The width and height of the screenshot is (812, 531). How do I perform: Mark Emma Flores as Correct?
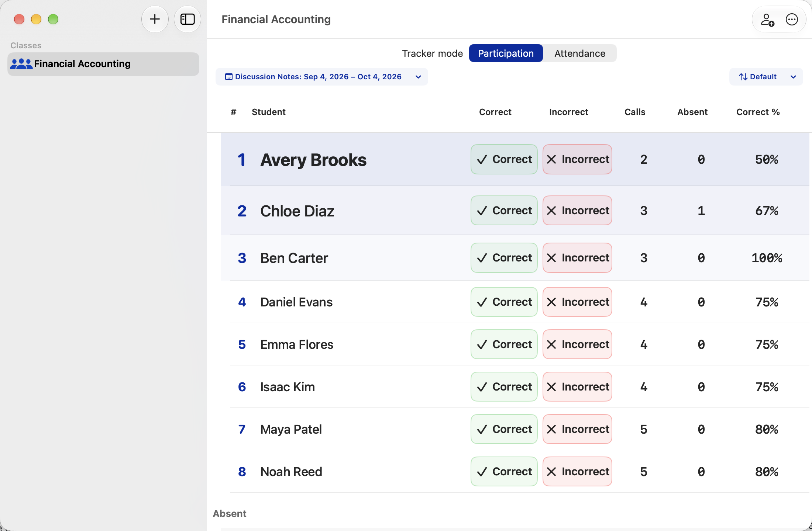pyautogui.click(x=504, y=344)
